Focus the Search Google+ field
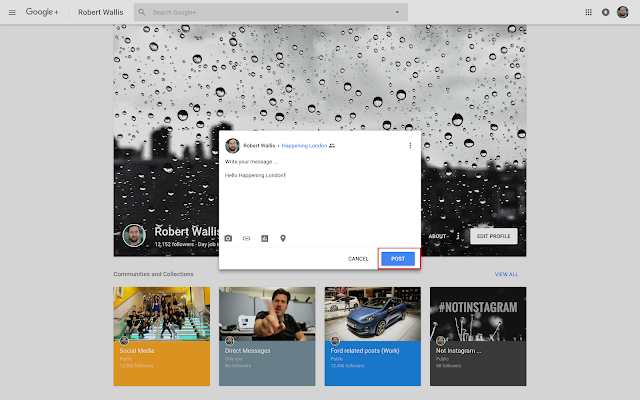This screenshot has width=640, height=400. point(269,12)
